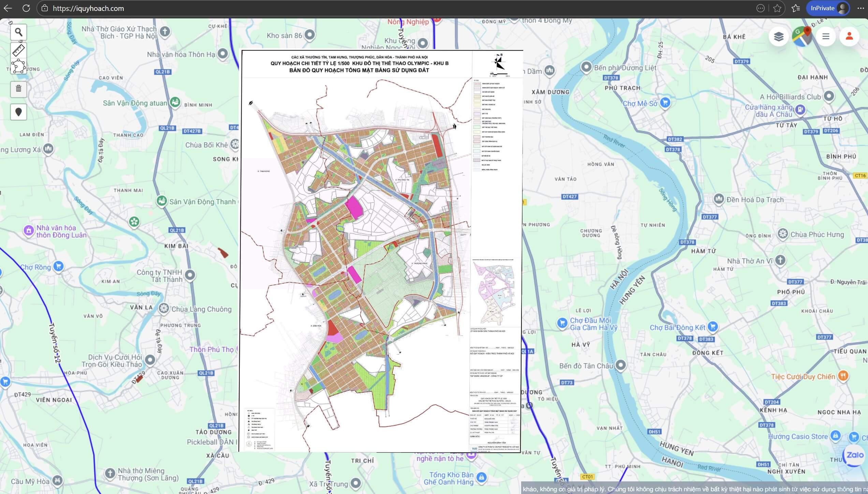Click the Sân Vận Động atuan marker
This screenshot has width=868, height=494.
175,102
